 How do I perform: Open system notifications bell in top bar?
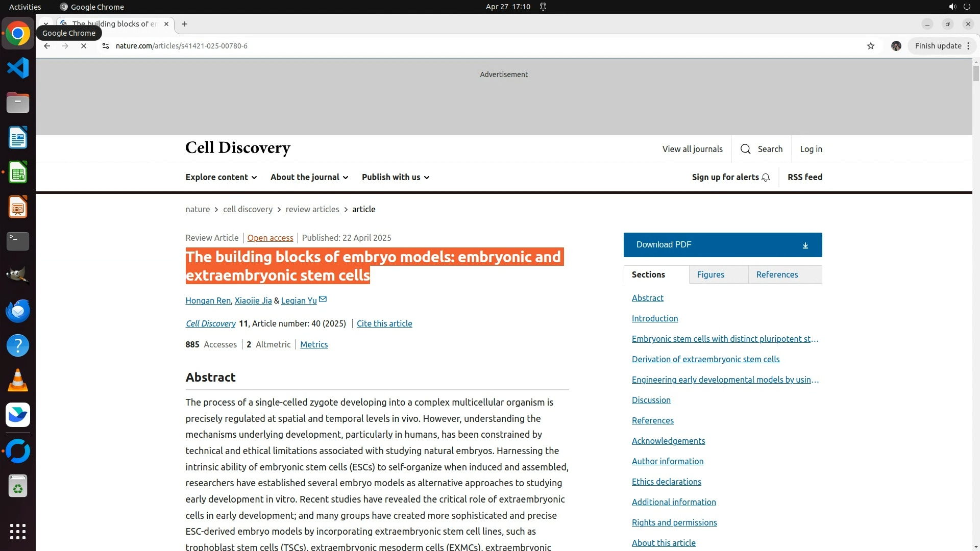(x=543, y=7)
